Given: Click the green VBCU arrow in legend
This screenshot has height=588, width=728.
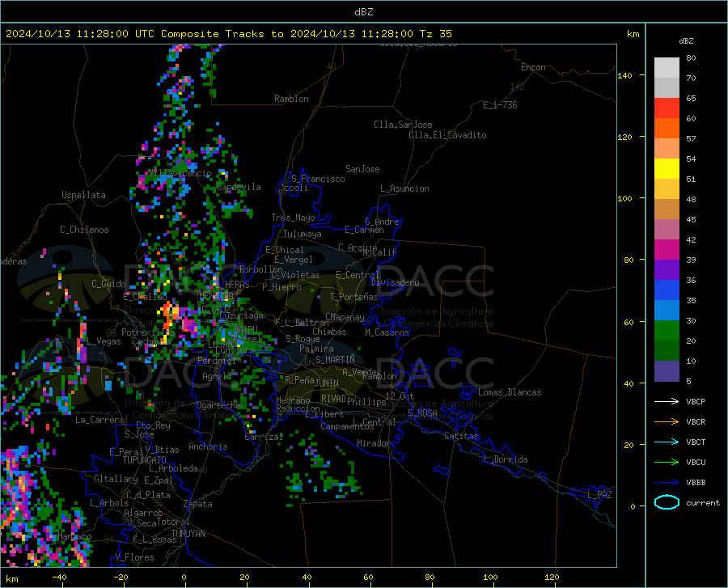Looking at the screenshot, I should pos(667,463).
